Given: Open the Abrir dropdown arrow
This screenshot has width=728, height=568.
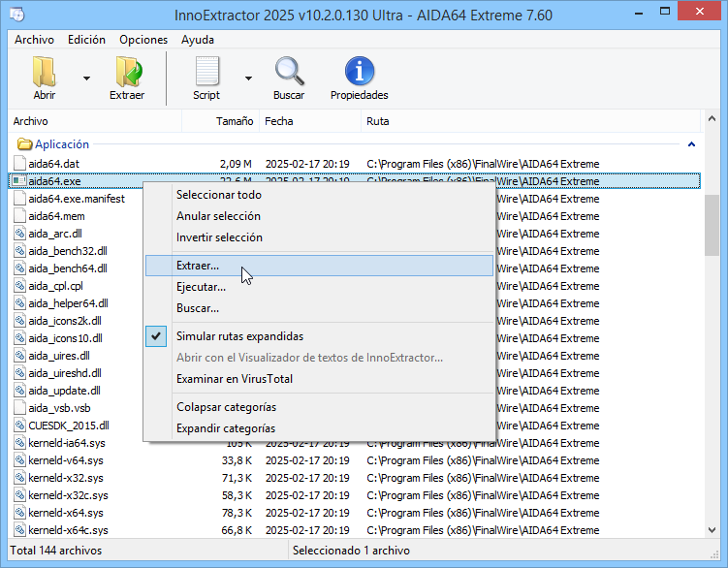Looking at the screenshot, I should click(x=87, y=79).
